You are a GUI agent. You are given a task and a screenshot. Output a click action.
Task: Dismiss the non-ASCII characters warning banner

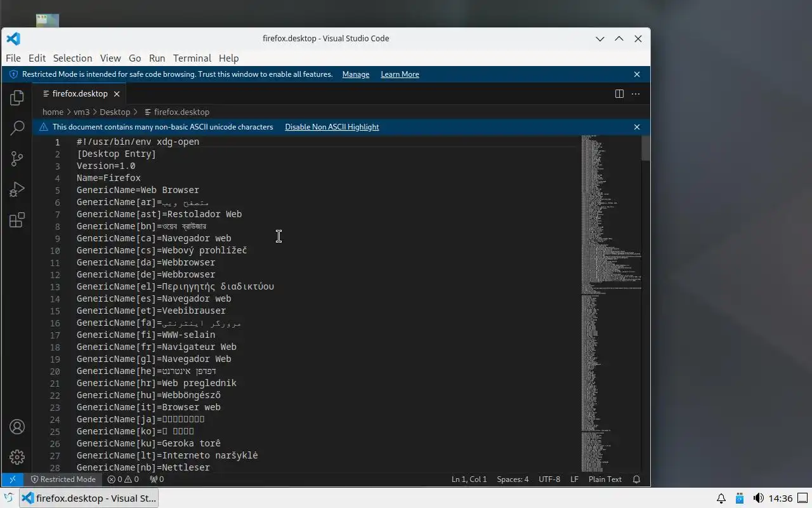[637, 127]
